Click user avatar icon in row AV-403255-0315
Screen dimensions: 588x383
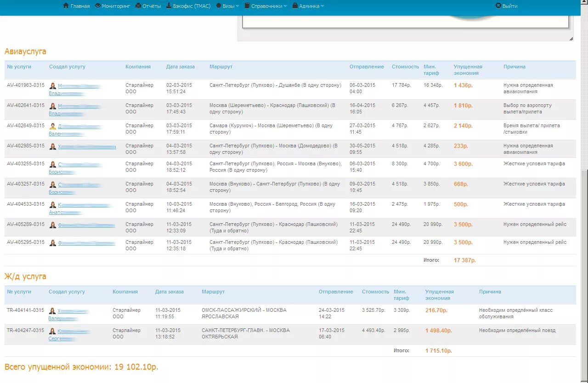[x=53, y=164]
